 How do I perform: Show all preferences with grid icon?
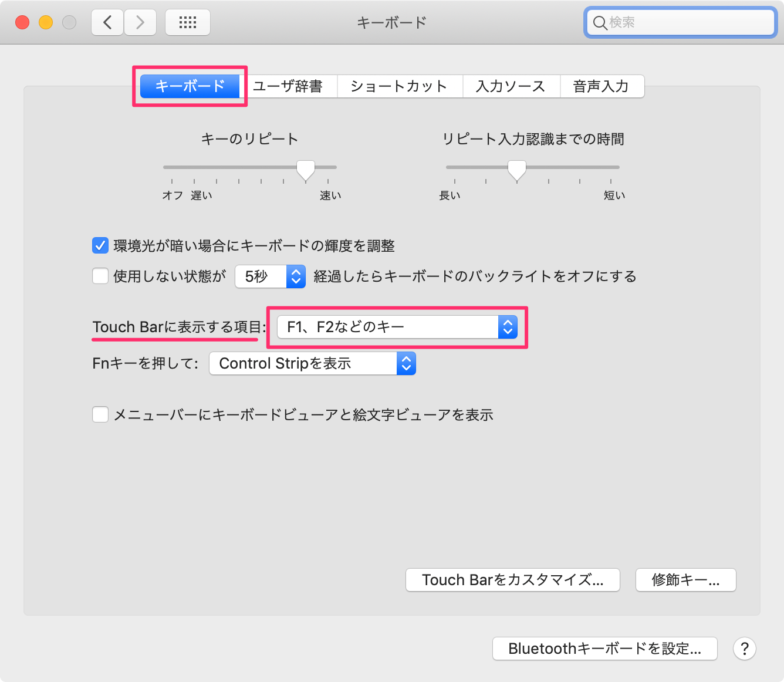[188, 22]
